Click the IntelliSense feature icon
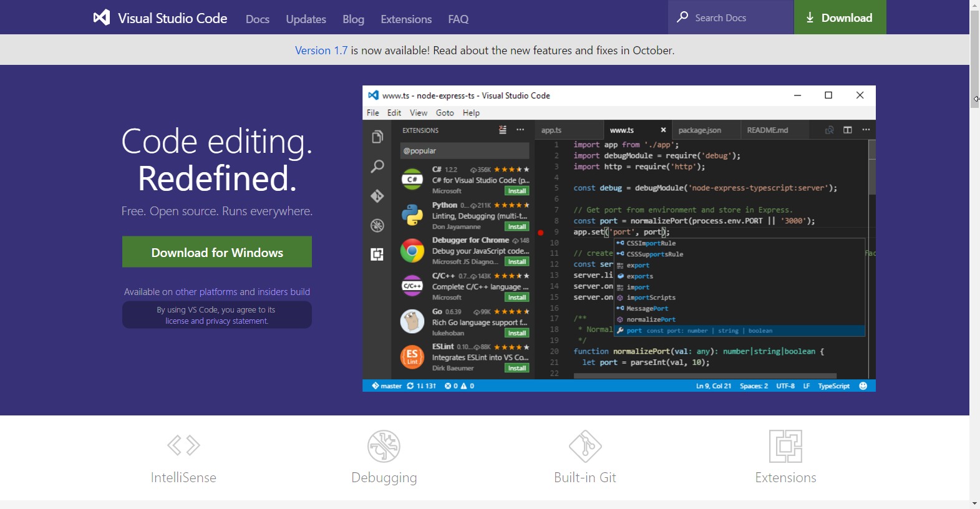Viewport: 980px width, 509px height. pos(183,445)
